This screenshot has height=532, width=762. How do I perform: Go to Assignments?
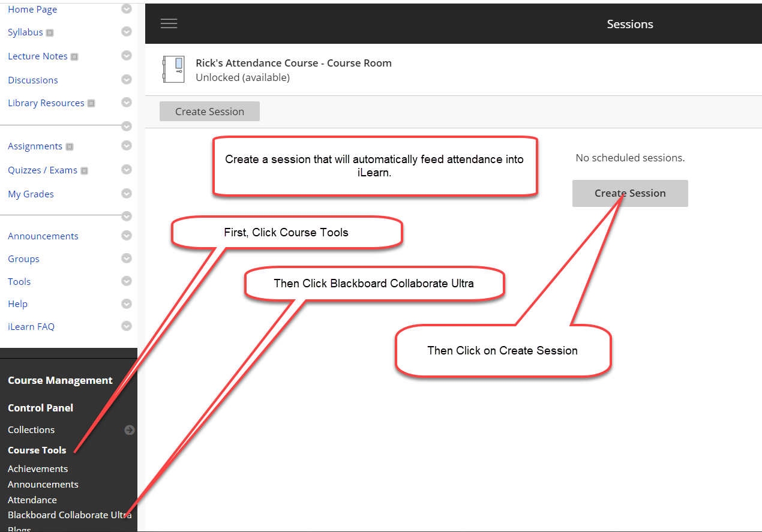[35, 146]
